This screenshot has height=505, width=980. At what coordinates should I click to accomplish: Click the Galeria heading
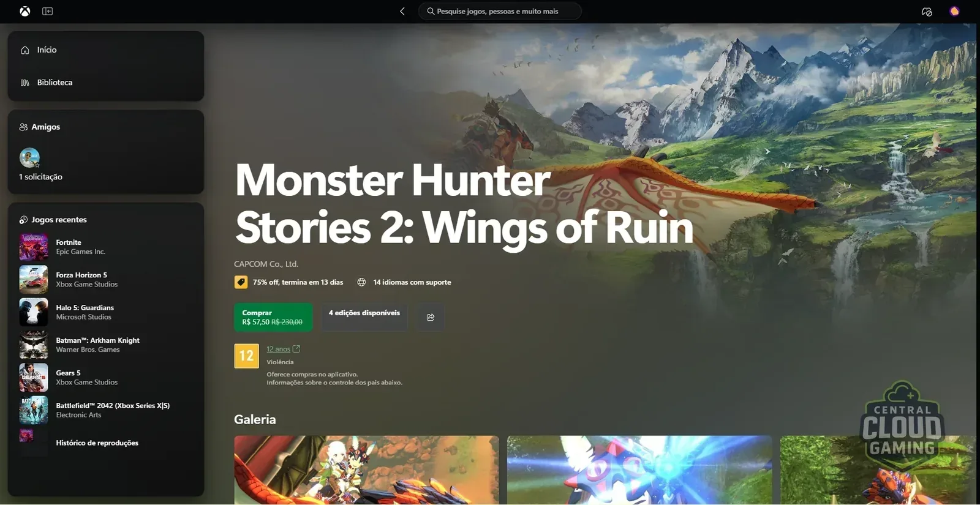pyautogui.click(x=255, y=419)
